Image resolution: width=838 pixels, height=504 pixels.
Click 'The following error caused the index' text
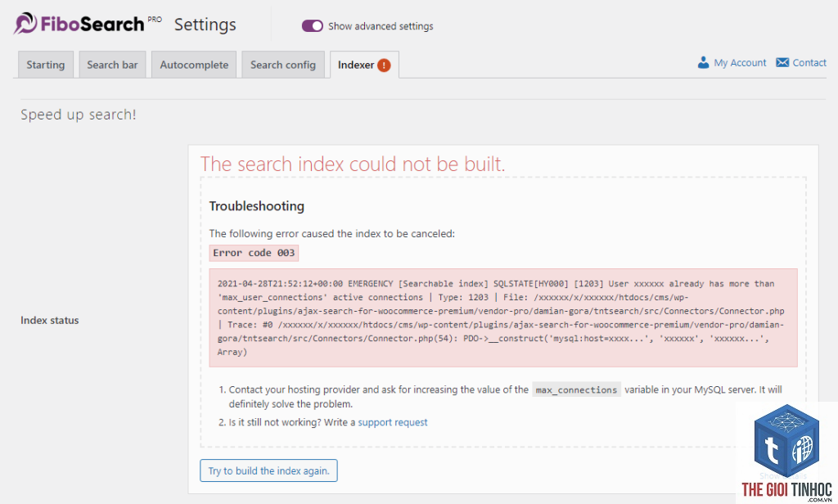coord(332,233)
